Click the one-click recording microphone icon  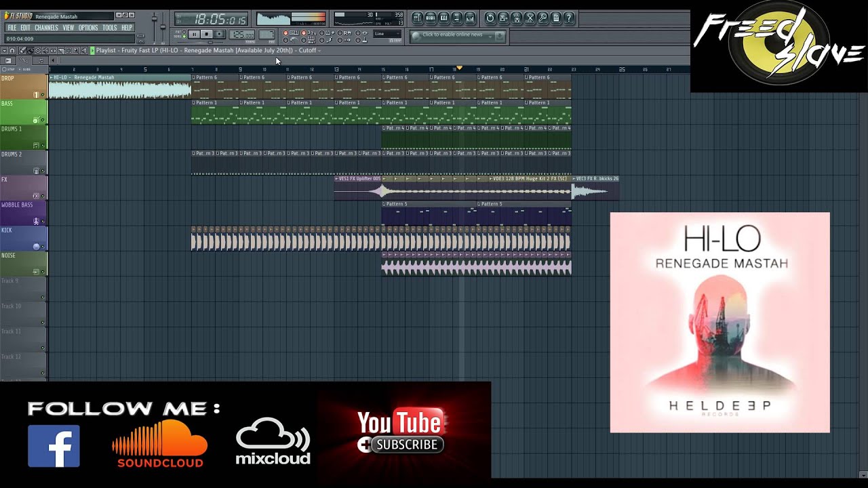click(542, 18)
